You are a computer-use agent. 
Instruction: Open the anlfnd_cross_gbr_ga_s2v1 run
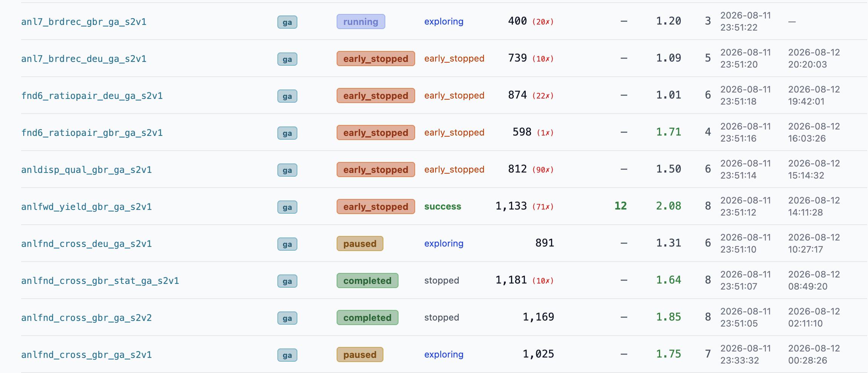(86, 355)
